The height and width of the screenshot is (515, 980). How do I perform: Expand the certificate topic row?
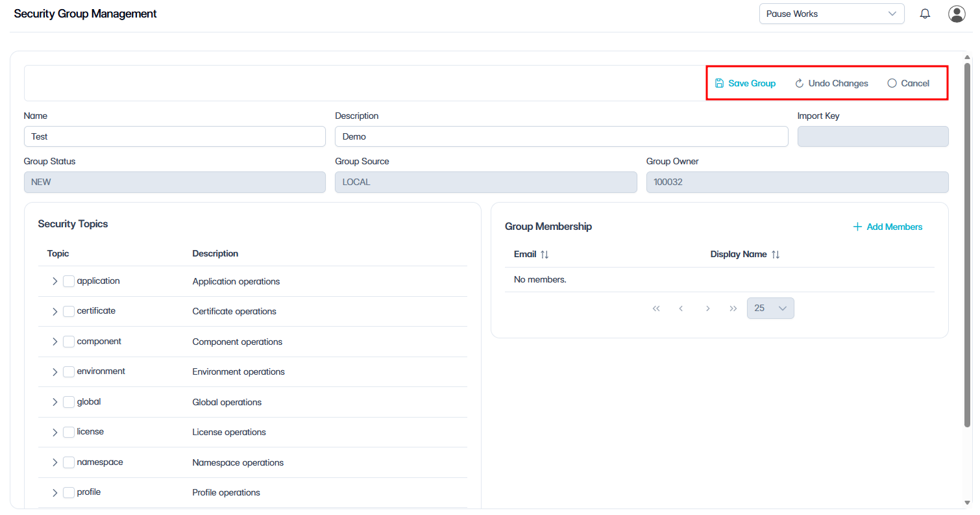55,311
